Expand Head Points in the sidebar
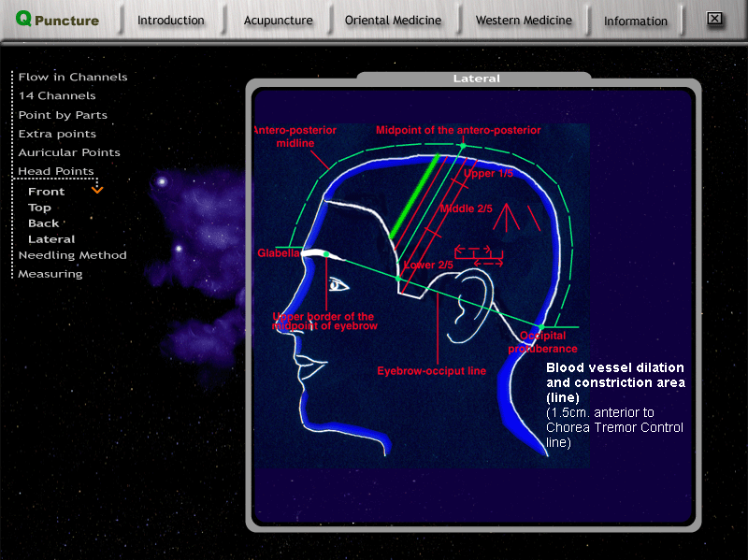This screenshot has width=748, height=560. pyautogui.click(x=56, y=171)
